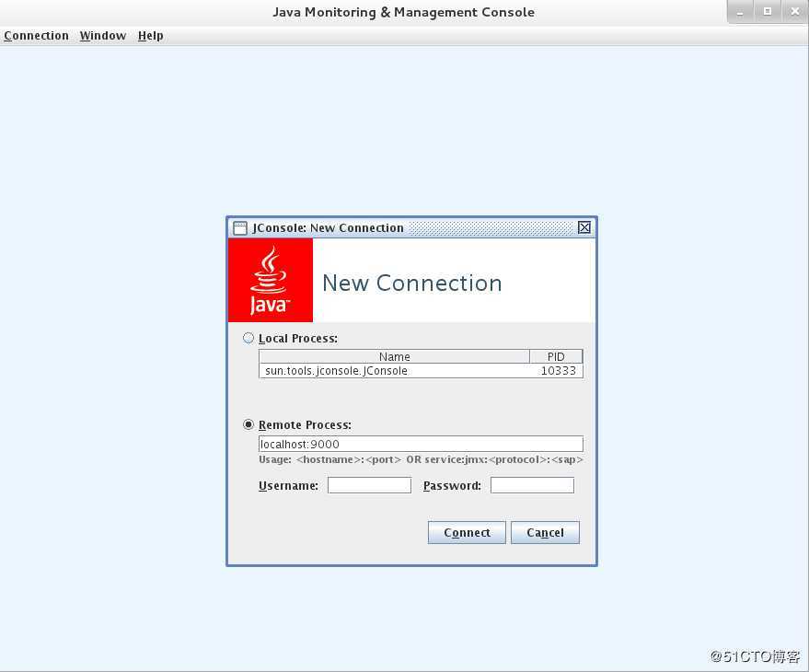Click the PID value 10333
This screenshot has height=672, width=809.
tap(559, 371)
